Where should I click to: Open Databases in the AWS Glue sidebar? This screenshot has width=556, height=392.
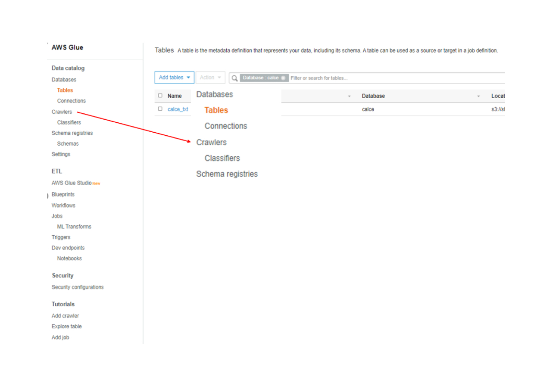click(x=64, y=80)
